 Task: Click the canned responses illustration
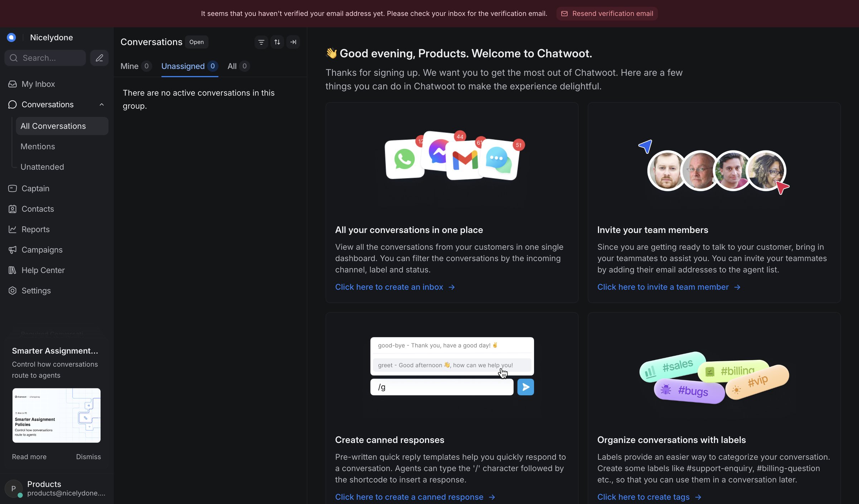pos(452,366)
